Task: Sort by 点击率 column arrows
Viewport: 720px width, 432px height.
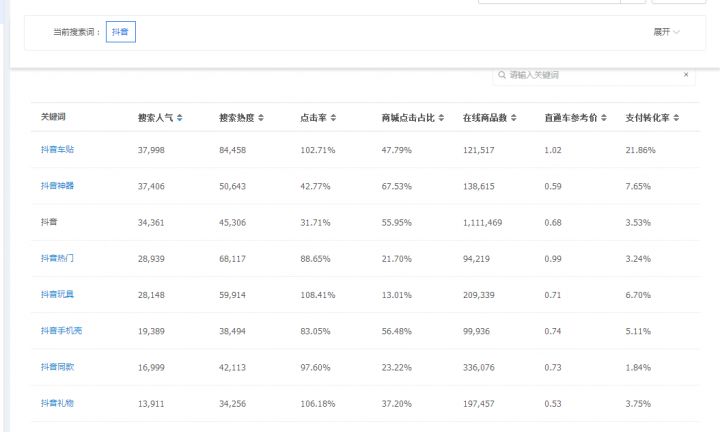Action: click(x=334, y=118)
